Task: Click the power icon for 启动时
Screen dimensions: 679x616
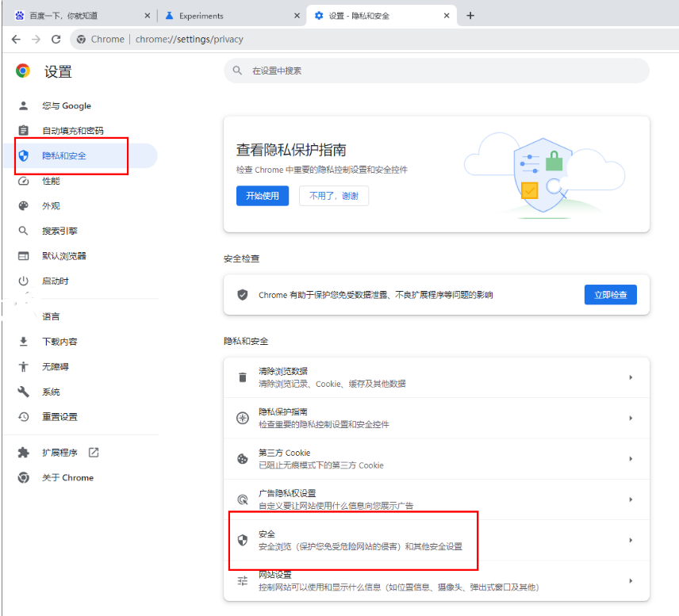Action: (x=23, y=281)
